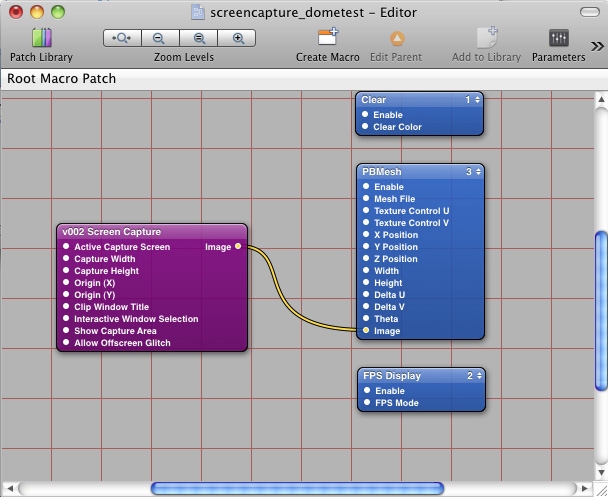608x497 pixels.
Task: Click the Y Position port
Action: click(x=366, y=247)
